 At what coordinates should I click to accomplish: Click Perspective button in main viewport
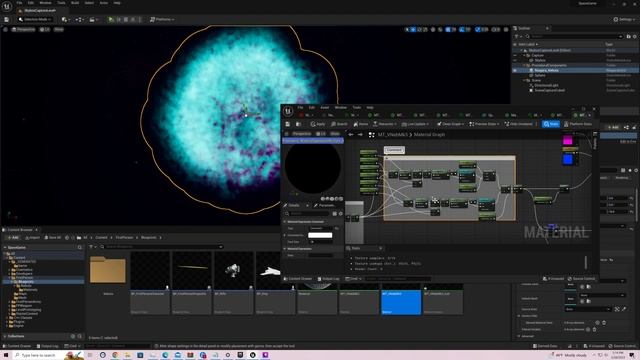click(x=23, y=29)
